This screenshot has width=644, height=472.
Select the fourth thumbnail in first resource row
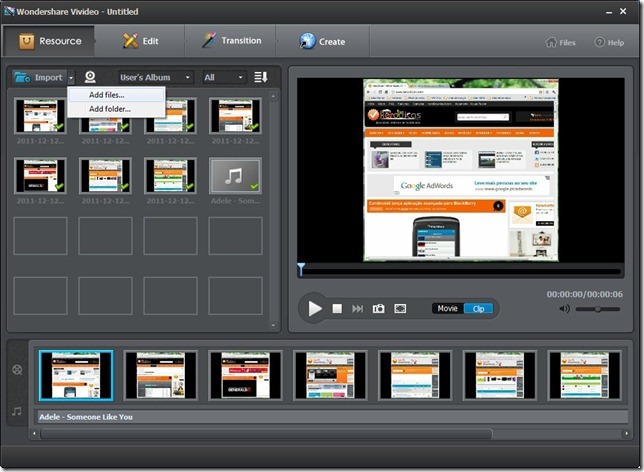tap(235, 116)
